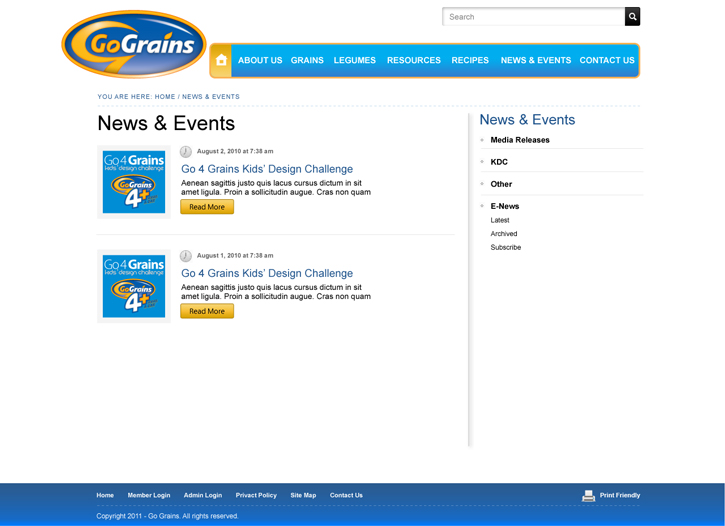The image size is (725, 526).
Task: Click the Subscribe link under E-News
Action: coord(505,247)
